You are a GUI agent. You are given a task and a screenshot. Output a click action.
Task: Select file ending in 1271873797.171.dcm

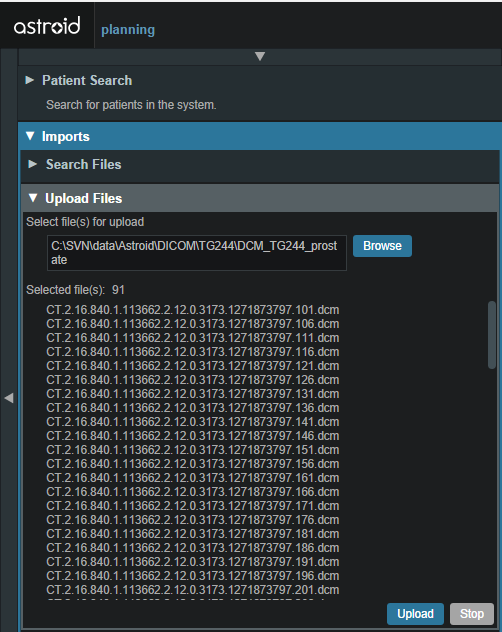[193, 506]
